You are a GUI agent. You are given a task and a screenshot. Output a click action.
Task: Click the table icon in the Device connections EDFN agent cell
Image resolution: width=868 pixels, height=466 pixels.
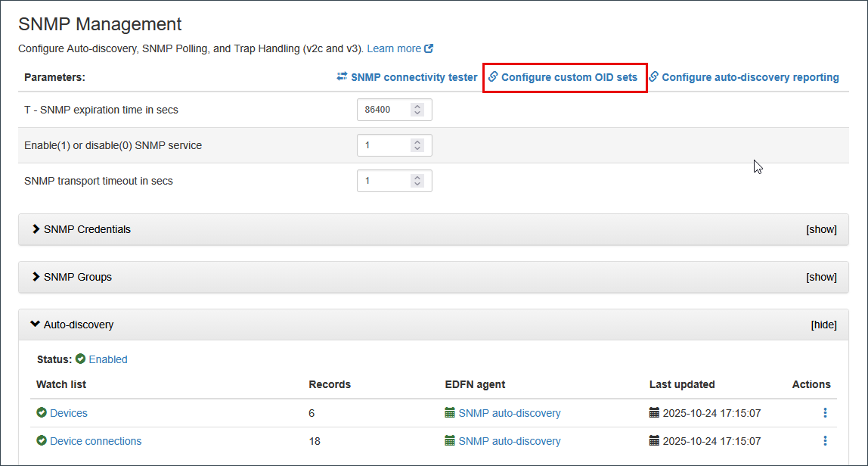coord(450,441)
